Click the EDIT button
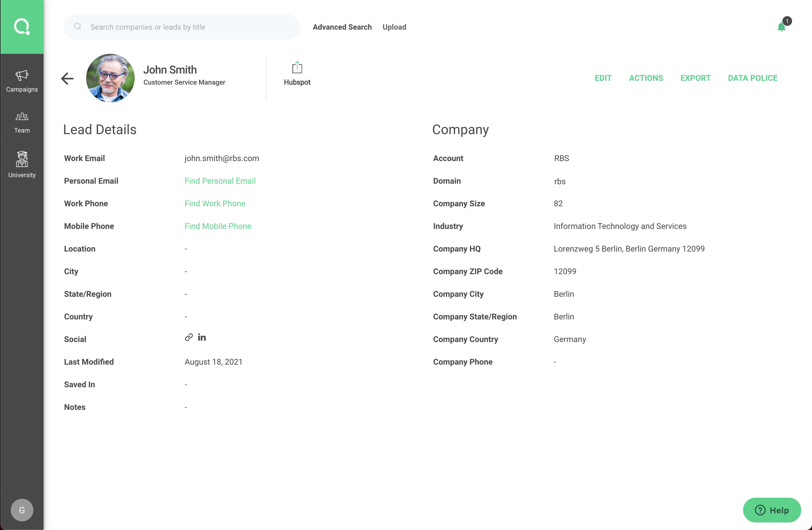 pos(603,78)
